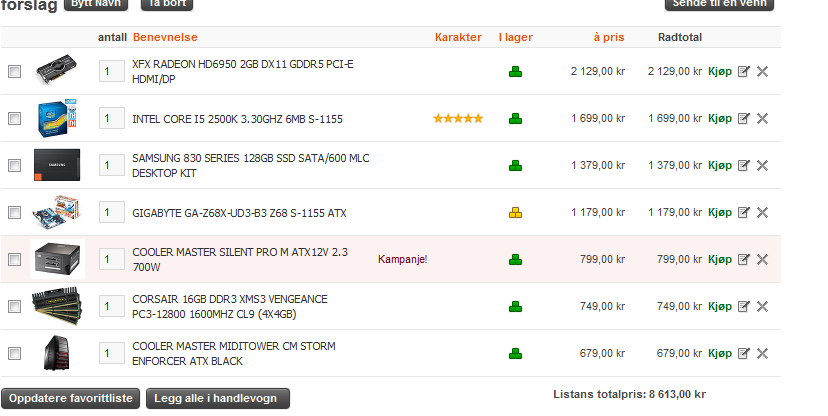Click Kjøp for XFX Radeon HD6950
The width and height of the screenshot is (828, 416).
tap(720, 71)
